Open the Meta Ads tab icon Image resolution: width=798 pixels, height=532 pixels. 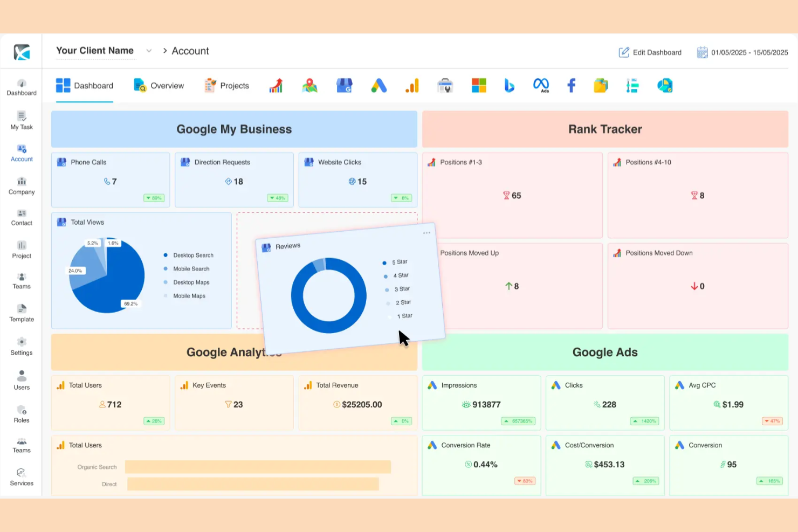pos(541,86)
